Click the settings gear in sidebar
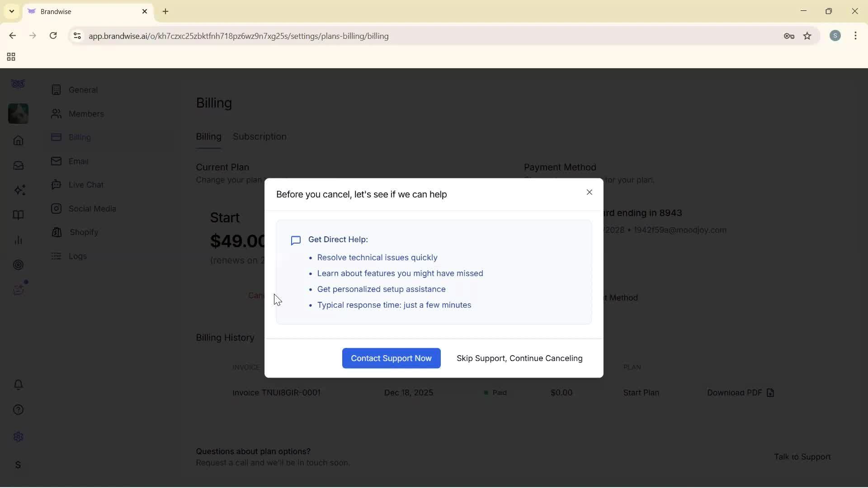868x488 pixels. point(18,437)
